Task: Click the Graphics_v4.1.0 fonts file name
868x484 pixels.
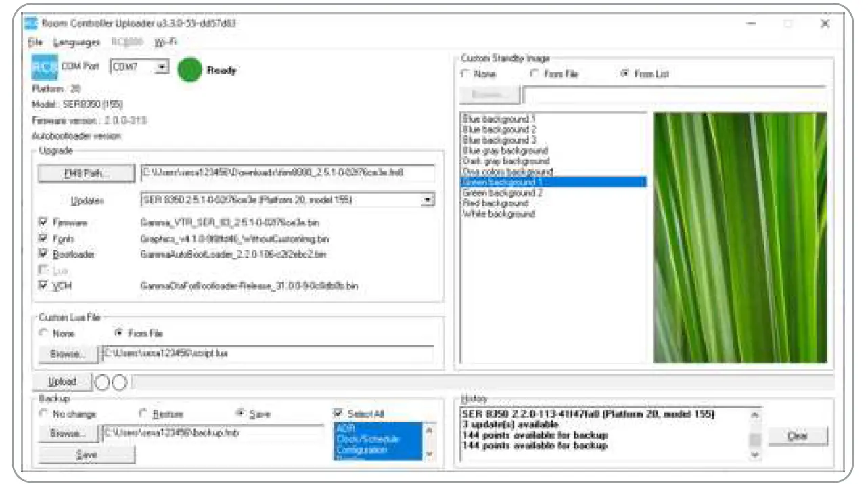Action: click(235, 239)
